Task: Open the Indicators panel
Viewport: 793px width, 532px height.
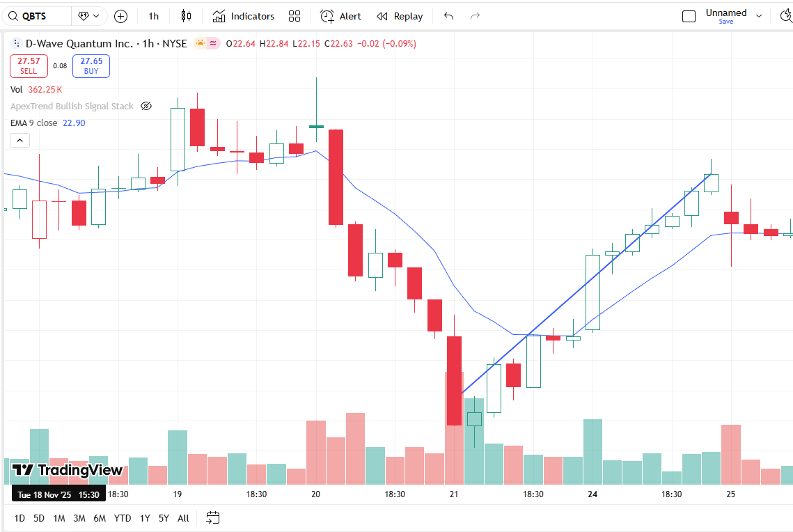Action: click(x=244, y=16)
